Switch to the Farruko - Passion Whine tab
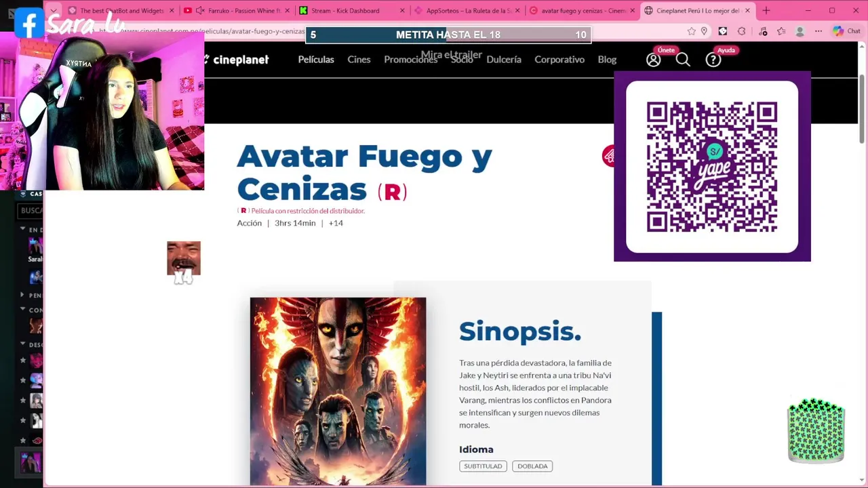This screenshot has width=868, height=488. pos(237,10)
